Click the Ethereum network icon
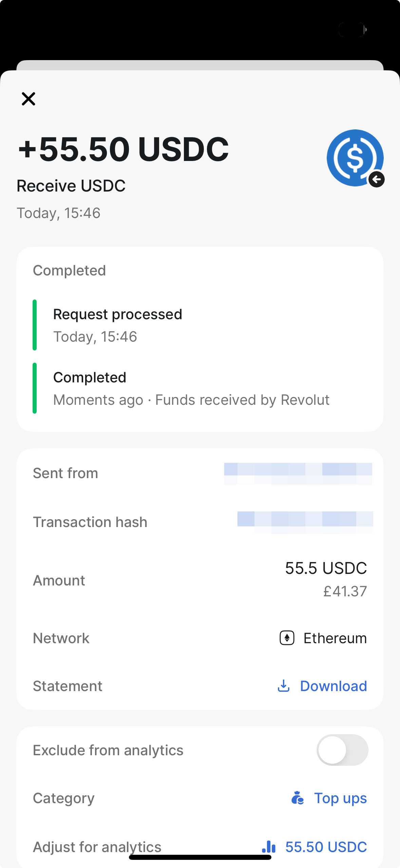Image resolution: width=400 pixels, height=868 pixels. tap(287, 638)
